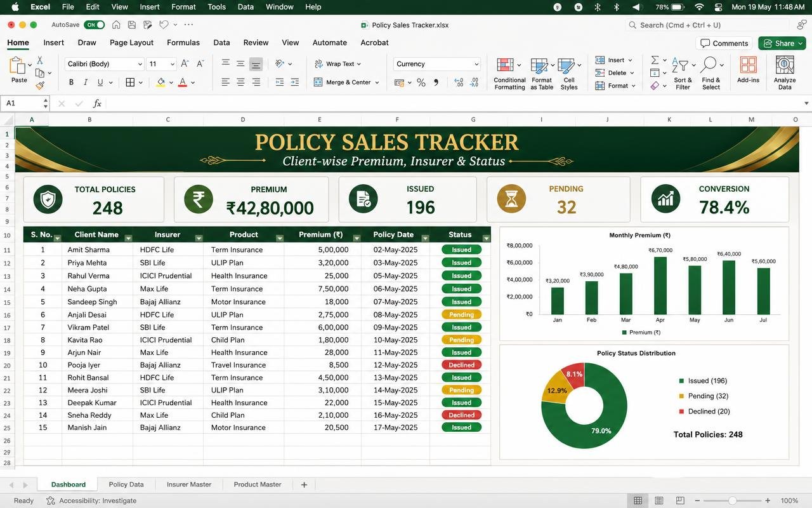Switch to the Policy Data sheet
The width and height of the screenshot is (812, 508).
(126, 485)
